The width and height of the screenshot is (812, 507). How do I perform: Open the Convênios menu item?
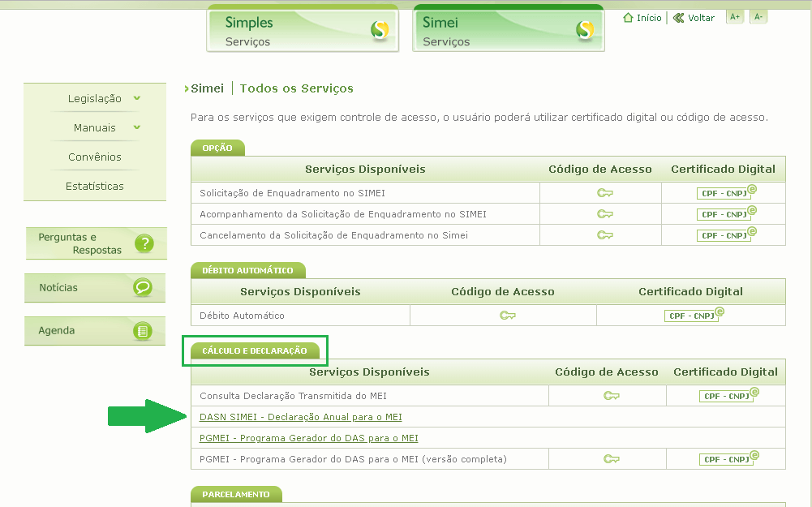click(95, 157)
